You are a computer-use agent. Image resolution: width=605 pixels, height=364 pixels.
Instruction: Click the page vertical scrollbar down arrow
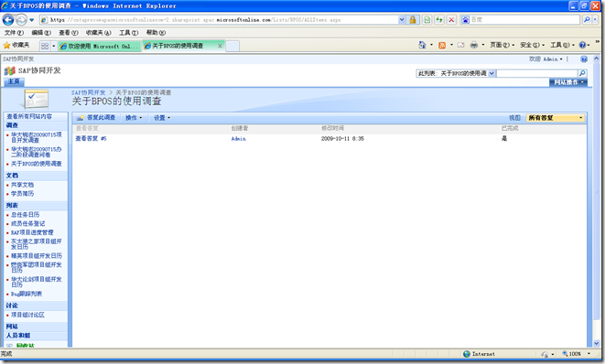click(597, 343)
